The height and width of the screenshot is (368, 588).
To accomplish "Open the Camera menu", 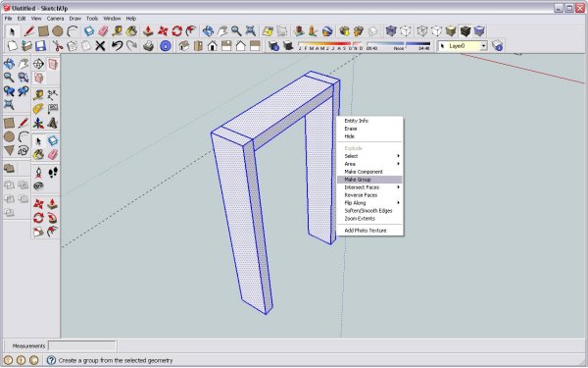I will click(x=55, y=19).
